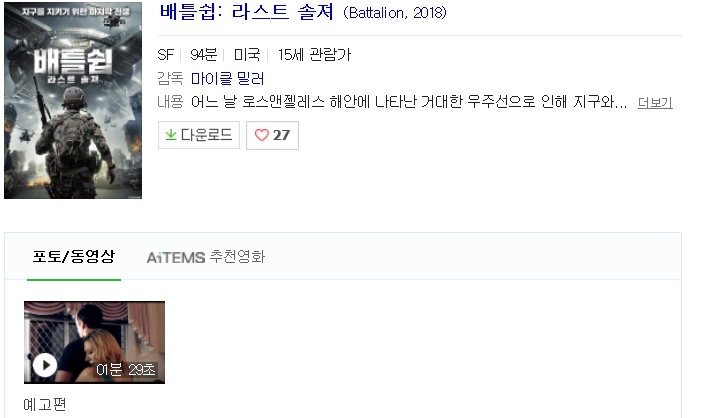Click the English title (Battalion, 2018)
720x418 pixels.
coord(395,13)
